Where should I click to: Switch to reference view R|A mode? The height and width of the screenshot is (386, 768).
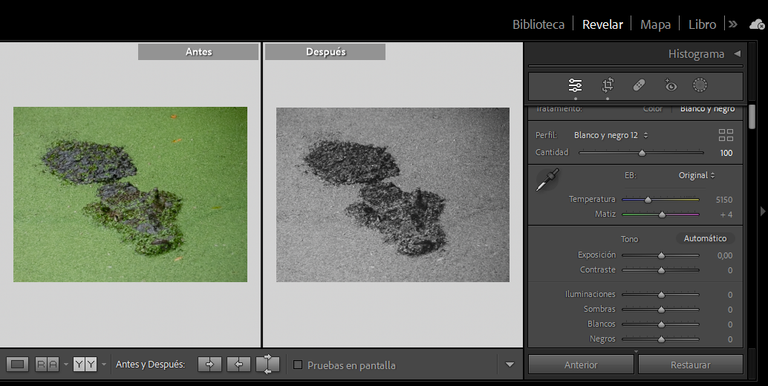tap(47, 364)
